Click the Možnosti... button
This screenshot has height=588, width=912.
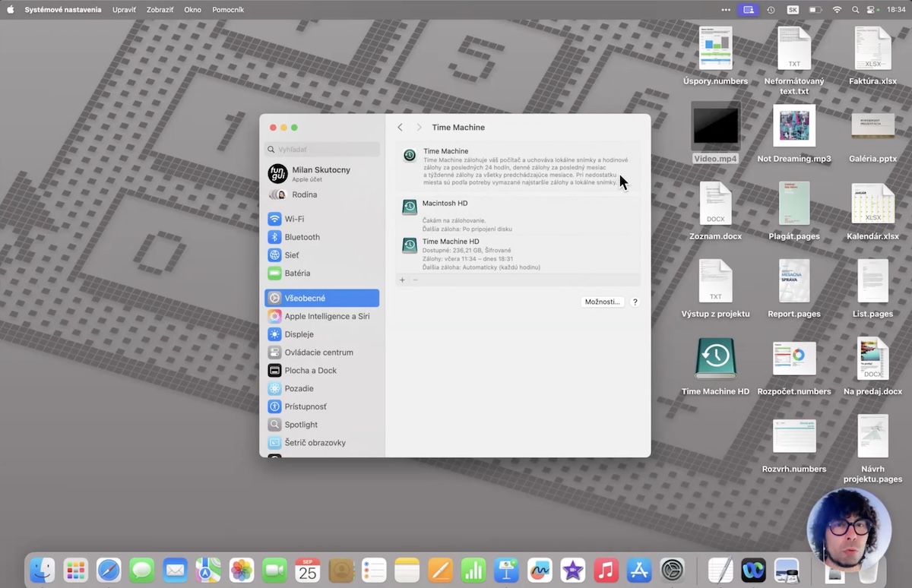[x=602, y=302]
